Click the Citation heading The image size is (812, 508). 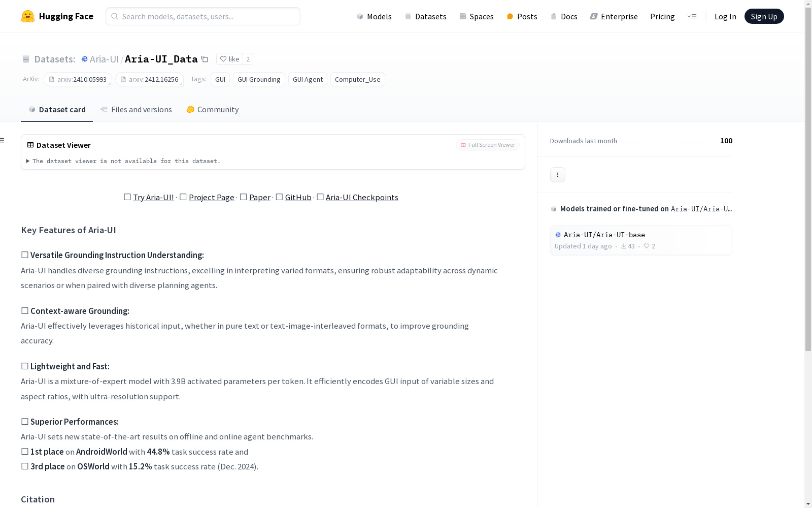pyautogui.click(x=38, y=499)
